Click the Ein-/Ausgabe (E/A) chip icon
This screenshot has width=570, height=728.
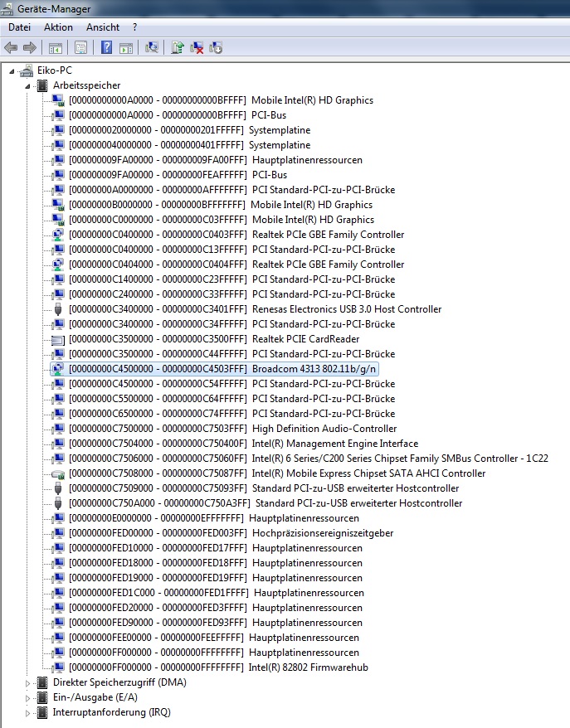point(41,697)
